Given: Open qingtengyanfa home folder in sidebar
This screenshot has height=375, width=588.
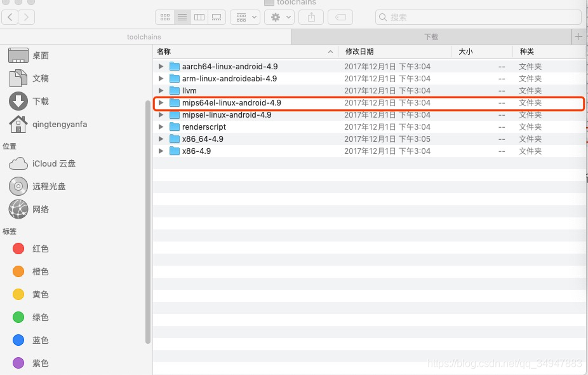Looking at the screenshot, I should point(48,124).
